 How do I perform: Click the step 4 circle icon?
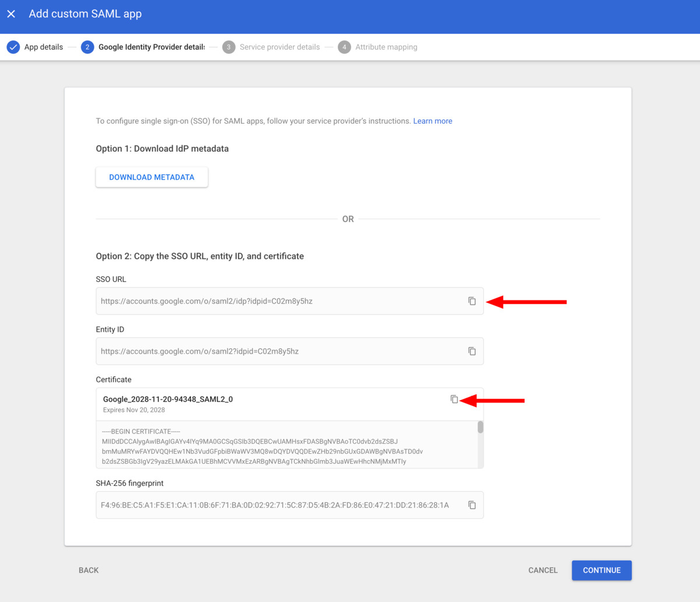pyautogui.click(x=344, y=47)
